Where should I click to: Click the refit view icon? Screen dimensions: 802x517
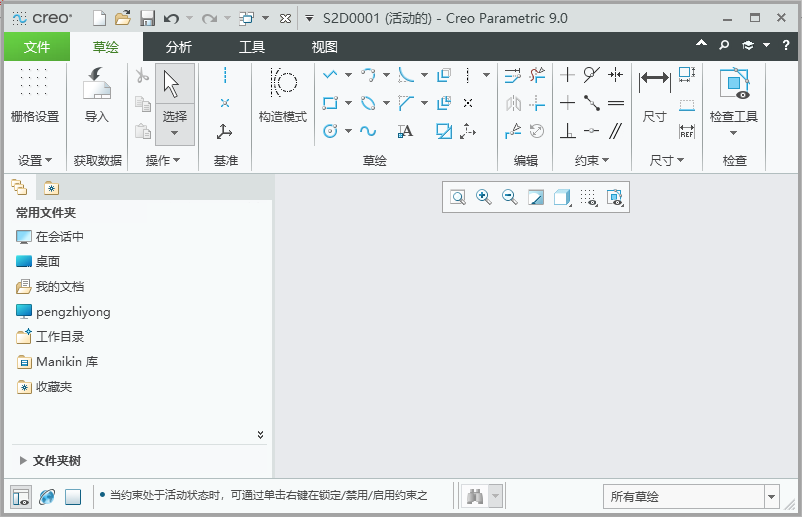(458, 197)
